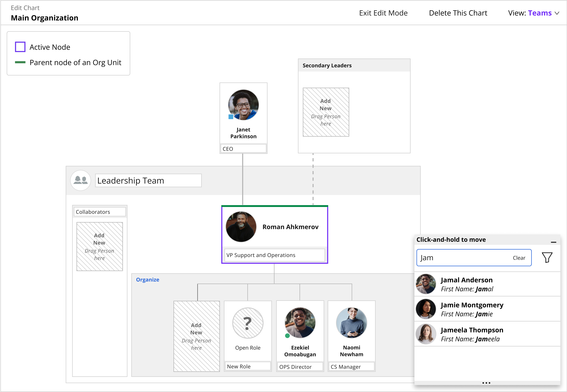Click Janet Parkinson's photo
Viewport: 567px width, 392px height.
tap(243, 105)
